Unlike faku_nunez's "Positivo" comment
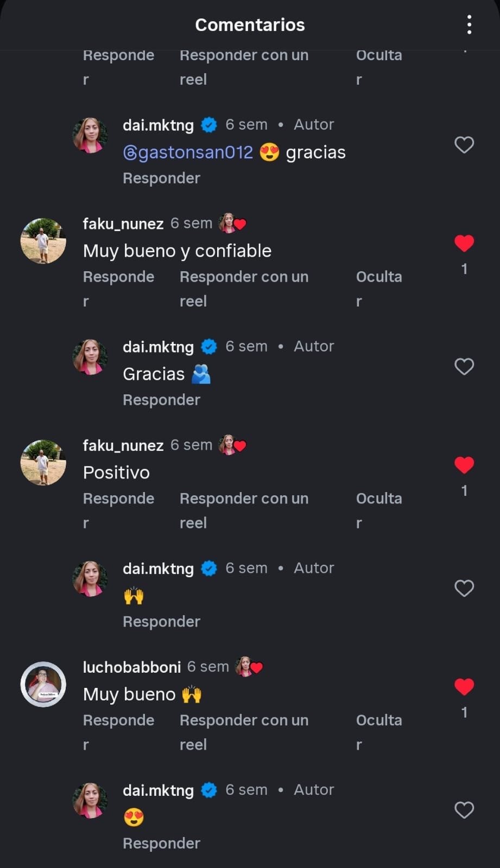500x868 pixels. (464, 465)
